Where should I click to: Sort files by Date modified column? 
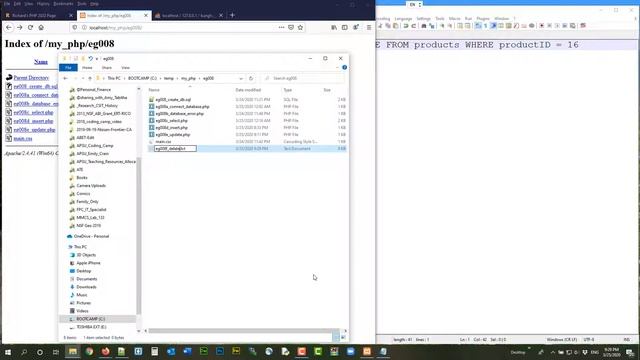click(248, 90)
